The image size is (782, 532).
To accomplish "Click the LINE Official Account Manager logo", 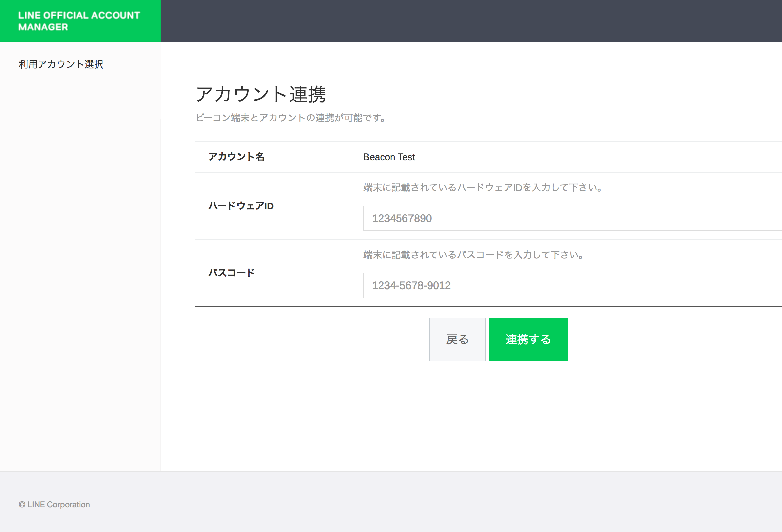I will point(79,21).
